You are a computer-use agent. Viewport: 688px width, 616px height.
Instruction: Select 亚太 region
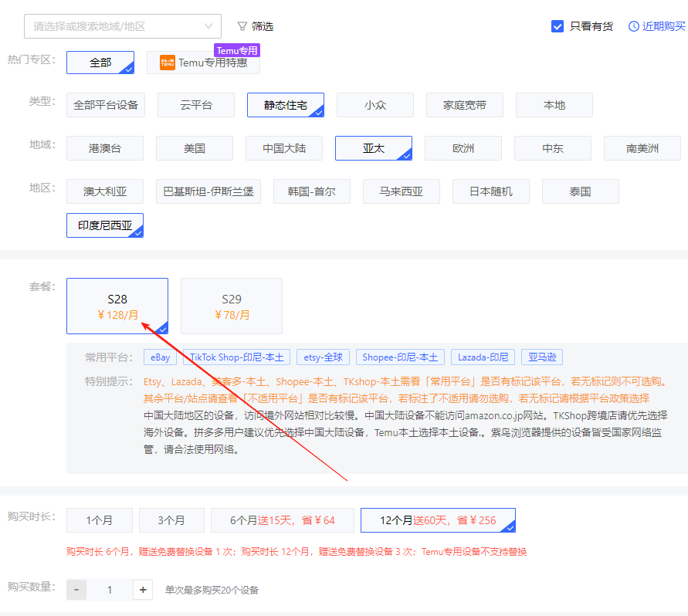pyautogui.click(x=374, y=148)
